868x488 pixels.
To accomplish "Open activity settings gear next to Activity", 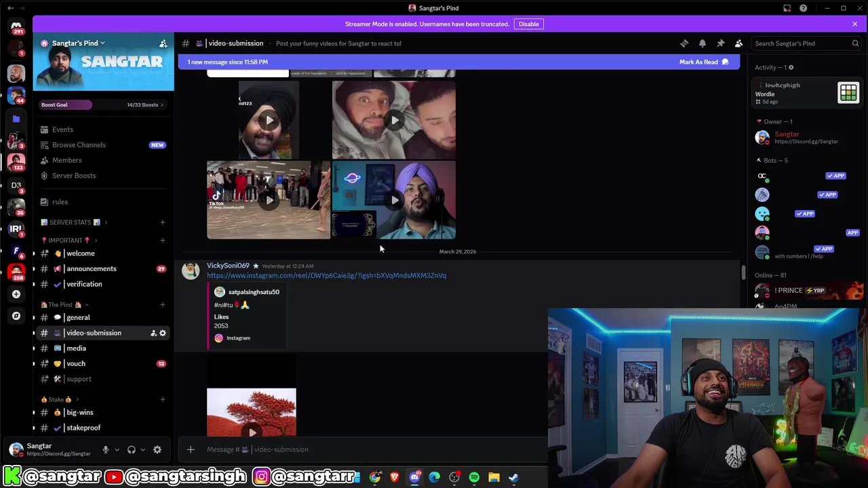I will pyautogui.click(x=791, y=67).
